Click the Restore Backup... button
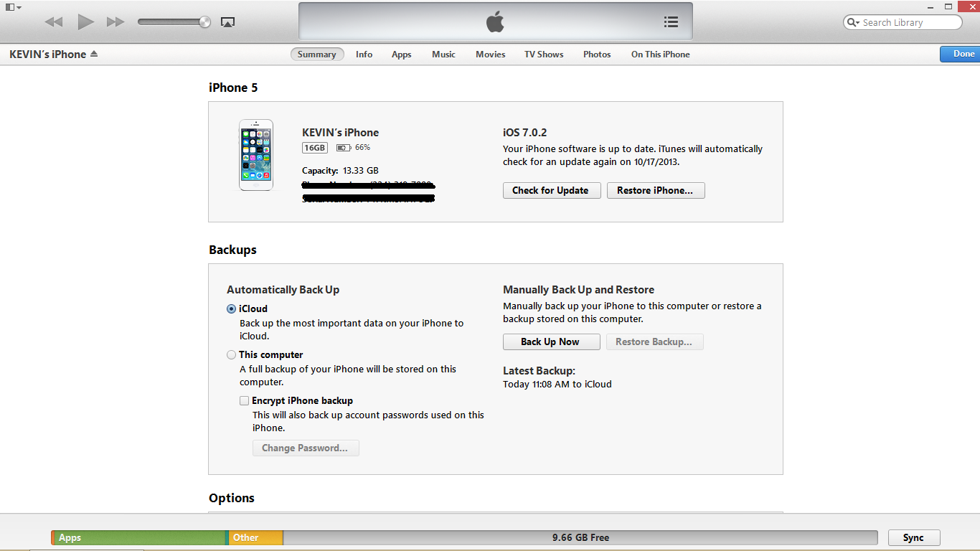Image resolution: width=980 pixels, height=551 pixels. (x=655, y=342)
